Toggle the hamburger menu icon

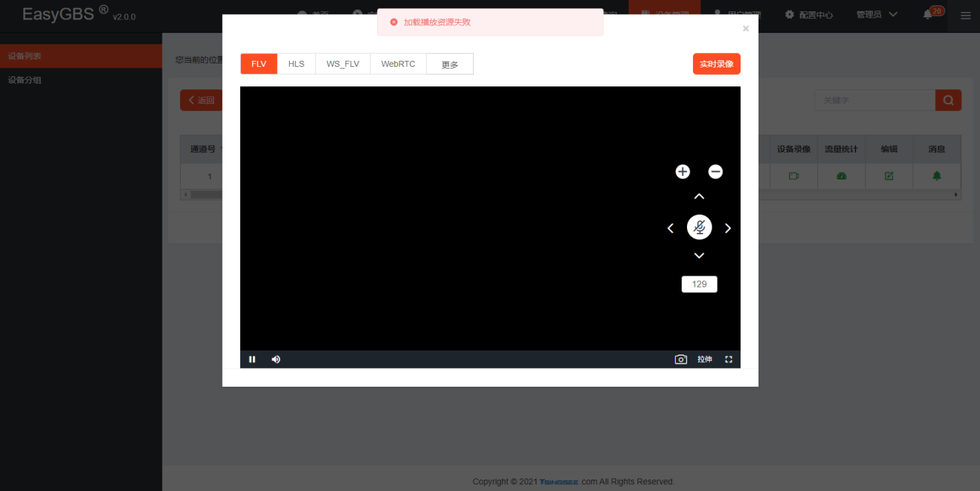pos(965,15)
